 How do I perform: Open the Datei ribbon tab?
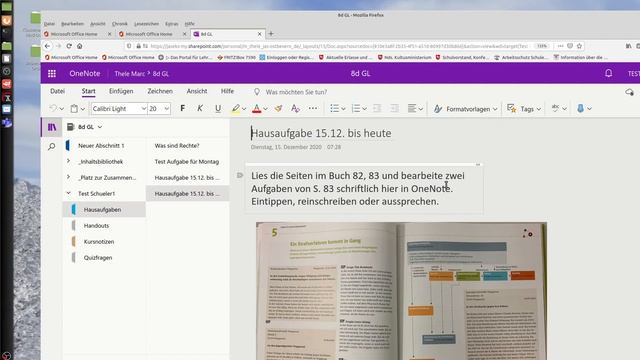[58, 91]
